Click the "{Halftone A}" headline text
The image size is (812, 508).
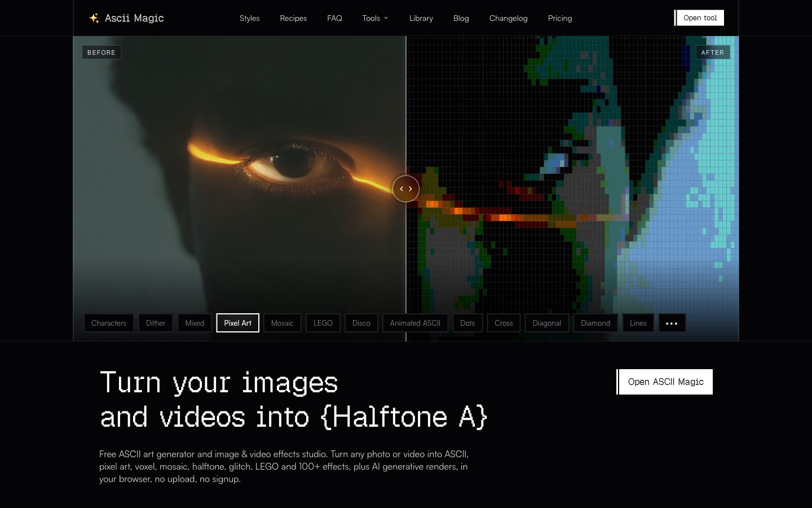404,417
